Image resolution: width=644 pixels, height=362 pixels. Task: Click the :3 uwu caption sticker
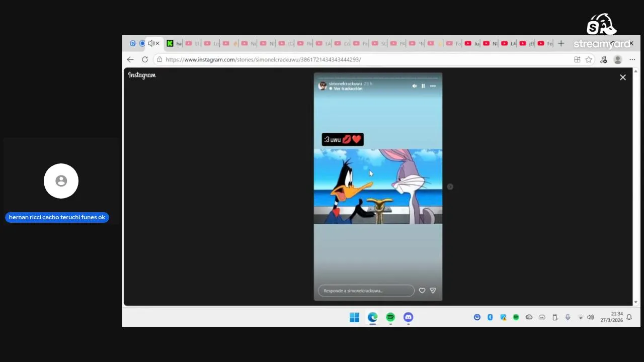pyautogui.click(x=343, y=139)
